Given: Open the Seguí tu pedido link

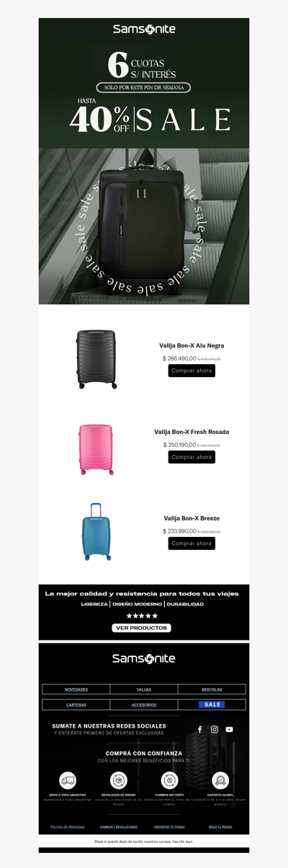Looking at the screenshot, I should [220, 827].
